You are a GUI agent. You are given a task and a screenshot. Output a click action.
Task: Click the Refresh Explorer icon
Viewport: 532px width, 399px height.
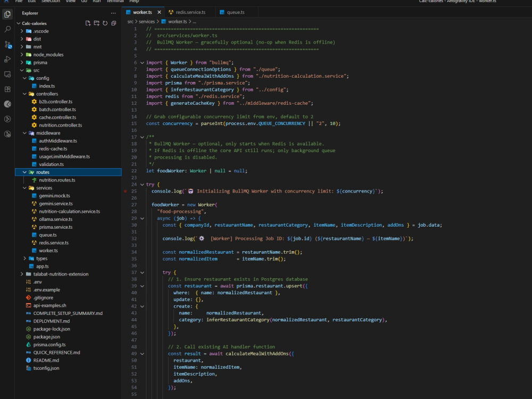105,23
